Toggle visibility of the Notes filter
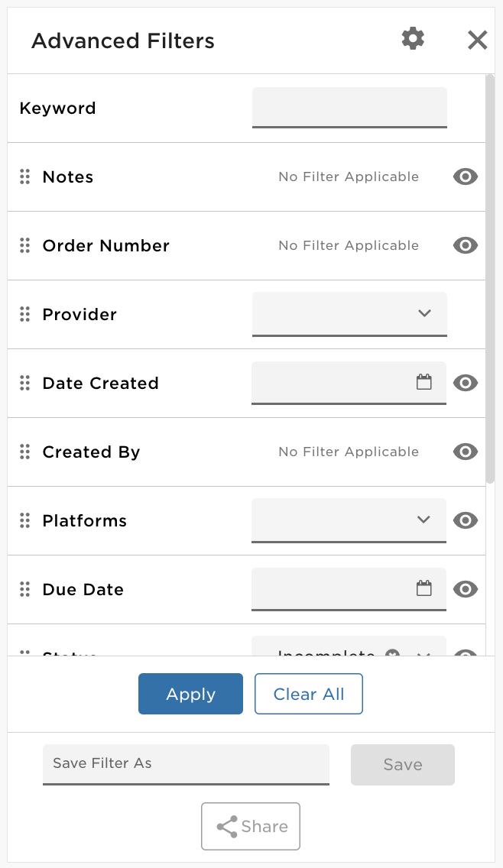Viewport: 503px width, 868px height. pos(466,177)
